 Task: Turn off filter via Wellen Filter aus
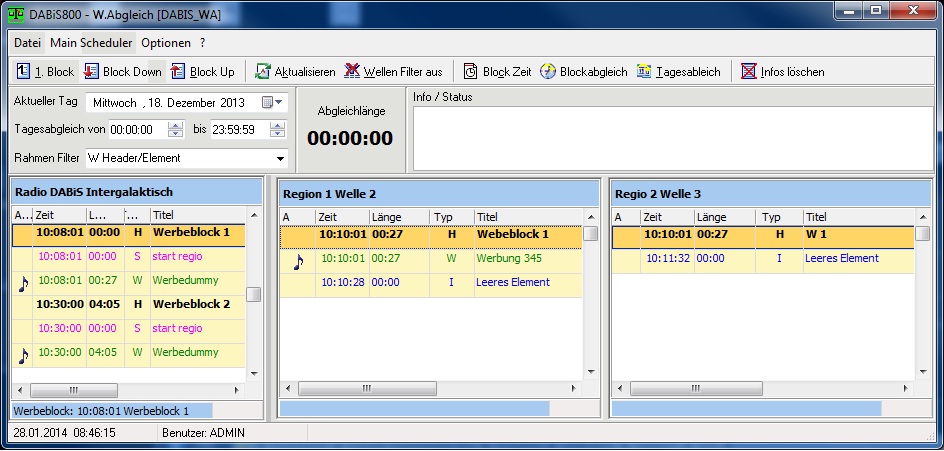352,72
